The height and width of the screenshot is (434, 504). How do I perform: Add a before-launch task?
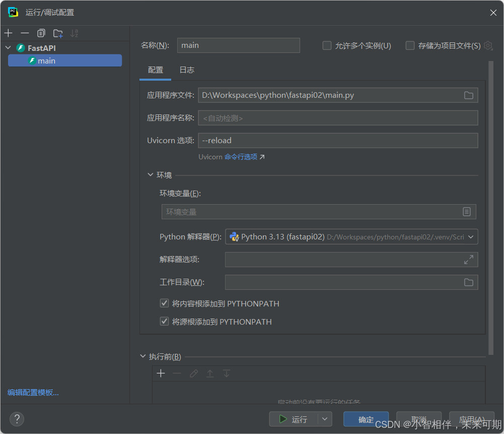(x=161, y=373)
